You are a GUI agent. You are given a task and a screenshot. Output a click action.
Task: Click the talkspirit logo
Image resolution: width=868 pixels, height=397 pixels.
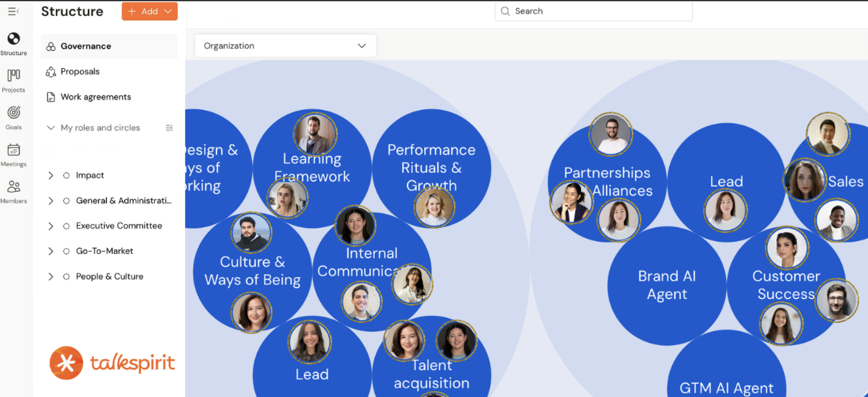coord(112,363)
